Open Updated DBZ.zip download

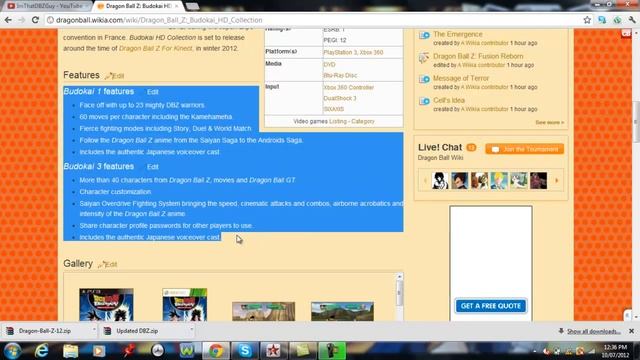[x=137, y=331]
